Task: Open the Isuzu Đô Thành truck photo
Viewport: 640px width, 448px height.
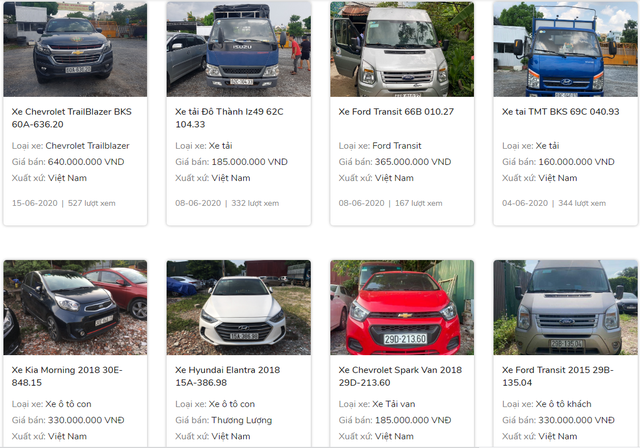Action: click(x=239, y=49)
